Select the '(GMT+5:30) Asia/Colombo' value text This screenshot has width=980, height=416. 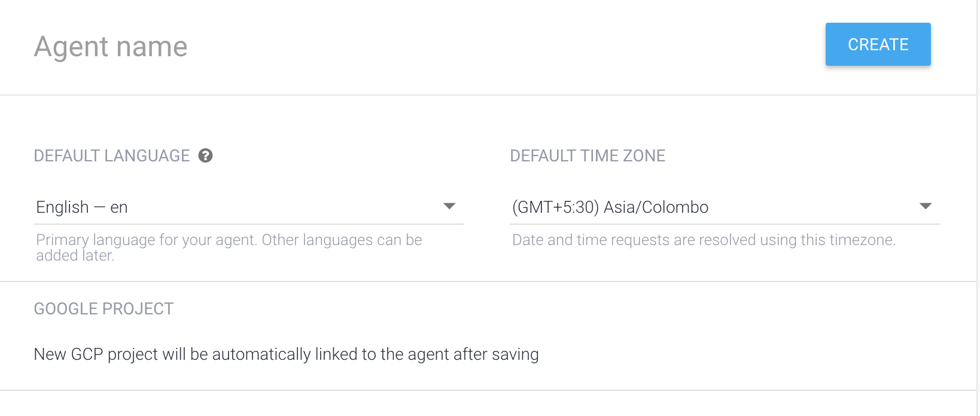coord(610,207)
